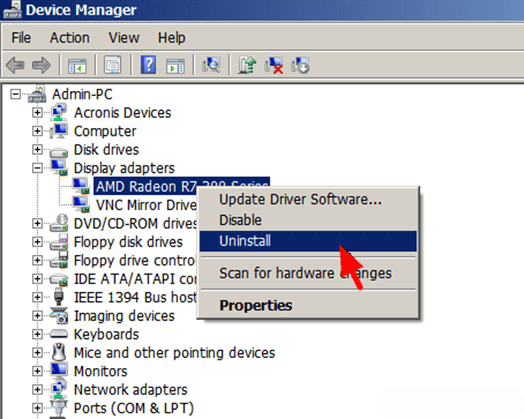
Task: Click the blue Help question mark icon
Action: [148, 64]
